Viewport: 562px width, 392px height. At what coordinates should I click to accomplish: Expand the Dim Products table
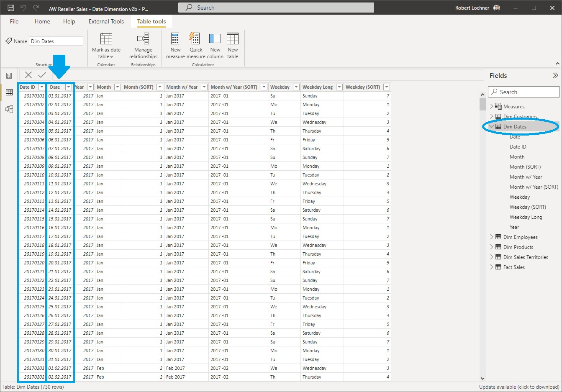coord(492,247)
